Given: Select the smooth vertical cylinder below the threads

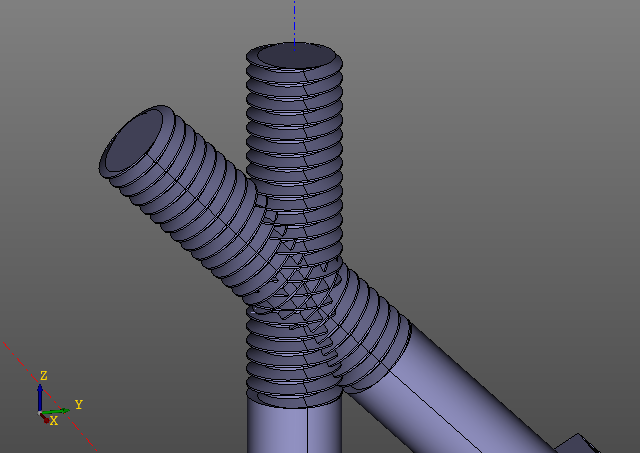Looking at the screenshot, I should pyautogui.click(x=294, y=426).
